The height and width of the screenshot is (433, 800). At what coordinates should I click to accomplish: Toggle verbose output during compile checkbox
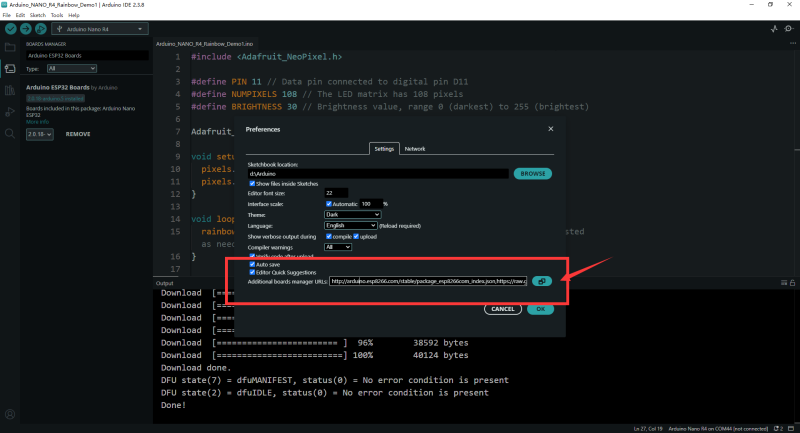point(329,237)
